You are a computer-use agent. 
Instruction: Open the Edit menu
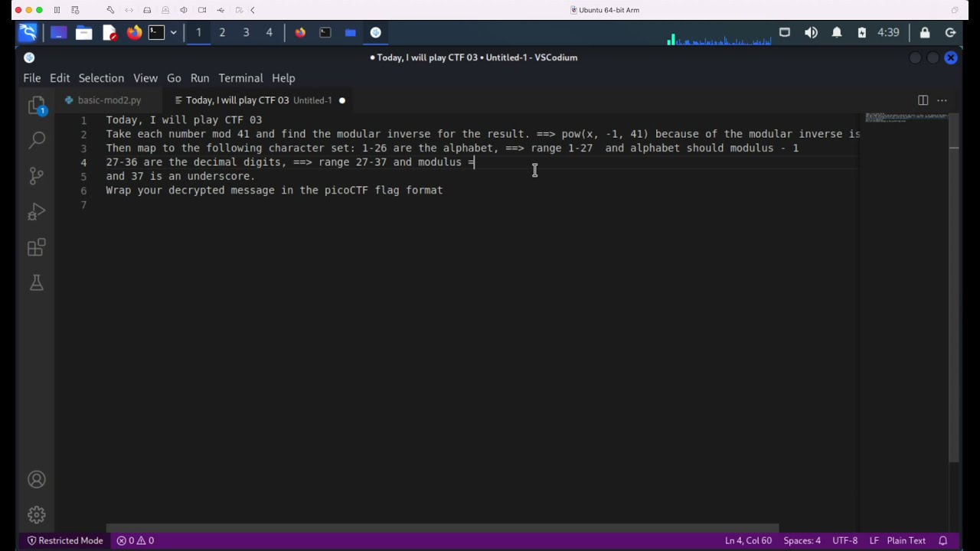[x=60, y=78]
